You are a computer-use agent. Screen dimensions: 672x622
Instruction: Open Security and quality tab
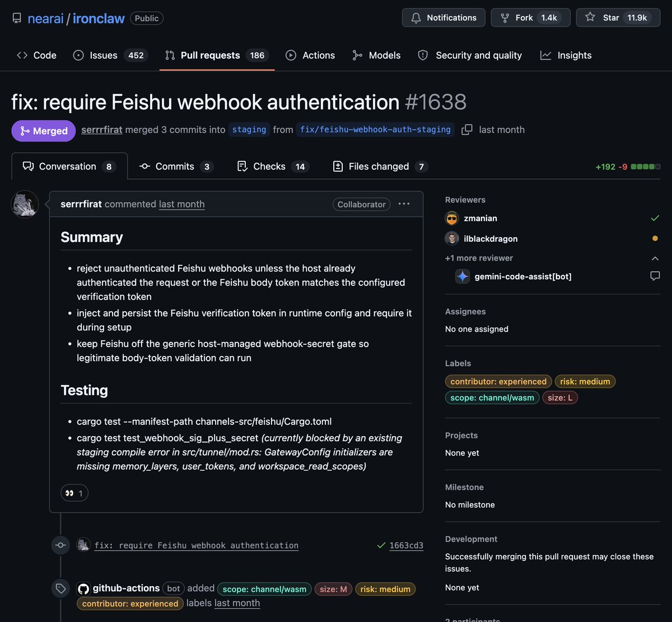(x=470, y=55)
